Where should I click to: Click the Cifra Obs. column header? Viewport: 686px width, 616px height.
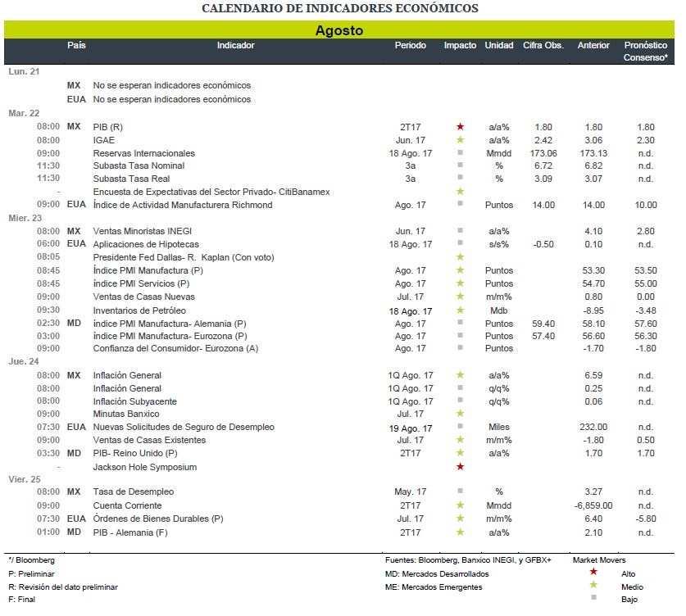[543, 46]
